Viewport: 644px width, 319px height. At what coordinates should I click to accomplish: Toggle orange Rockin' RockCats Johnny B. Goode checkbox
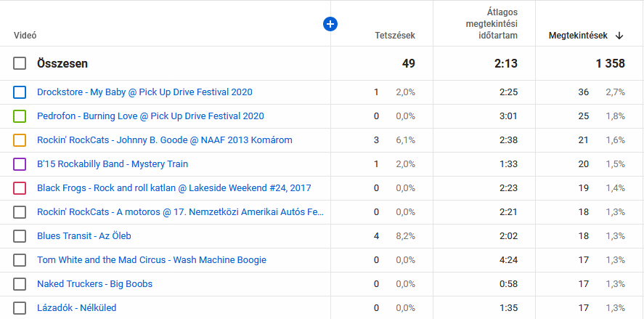coord(20,140)
